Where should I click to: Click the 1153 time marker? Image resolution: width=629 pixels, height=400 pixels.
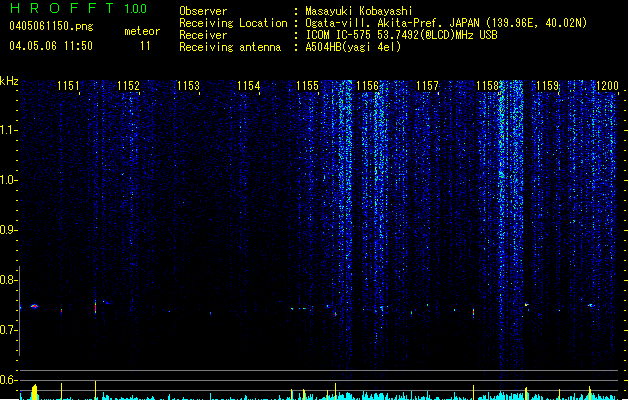pyautogui.click(x=188, y=86)
